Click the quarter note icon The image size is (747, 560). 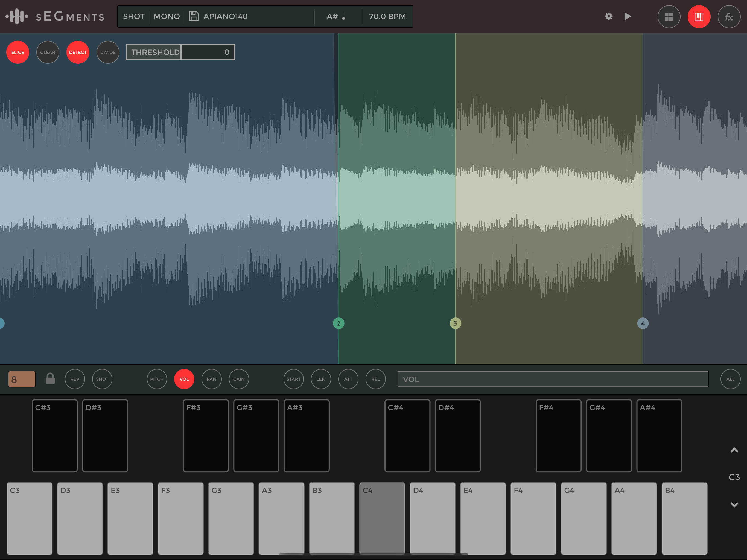pyautogui.click(x=344, y=16)
